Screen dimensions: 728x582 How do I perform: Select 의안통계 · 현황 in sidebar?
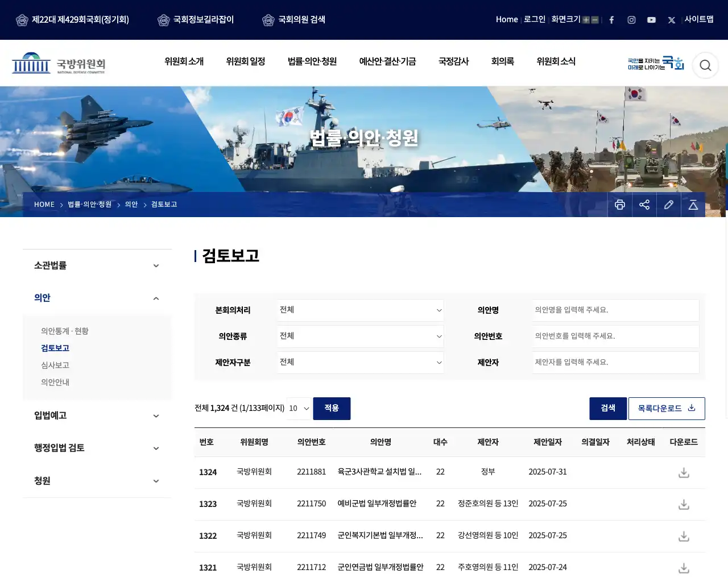[65, 331]
